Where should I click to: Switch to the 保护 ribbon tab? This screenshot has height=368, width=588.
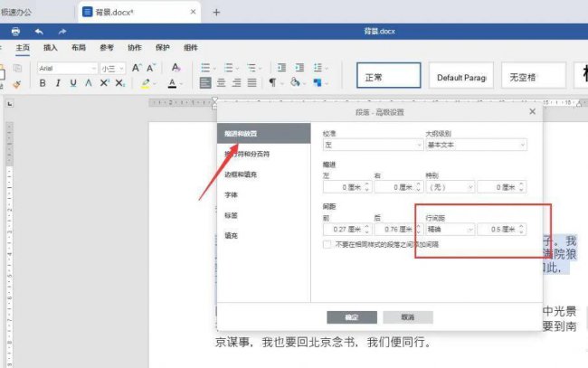coord(162,48)
